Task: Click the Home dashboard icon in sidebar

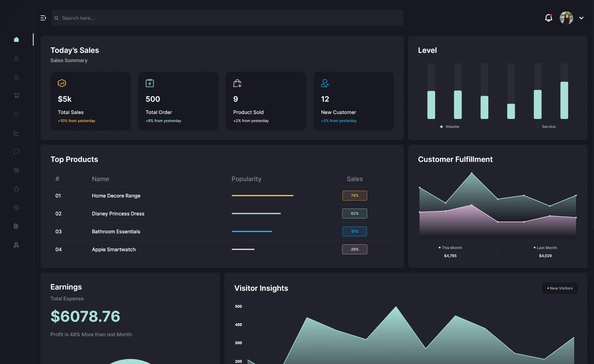Action: (16, 39)
